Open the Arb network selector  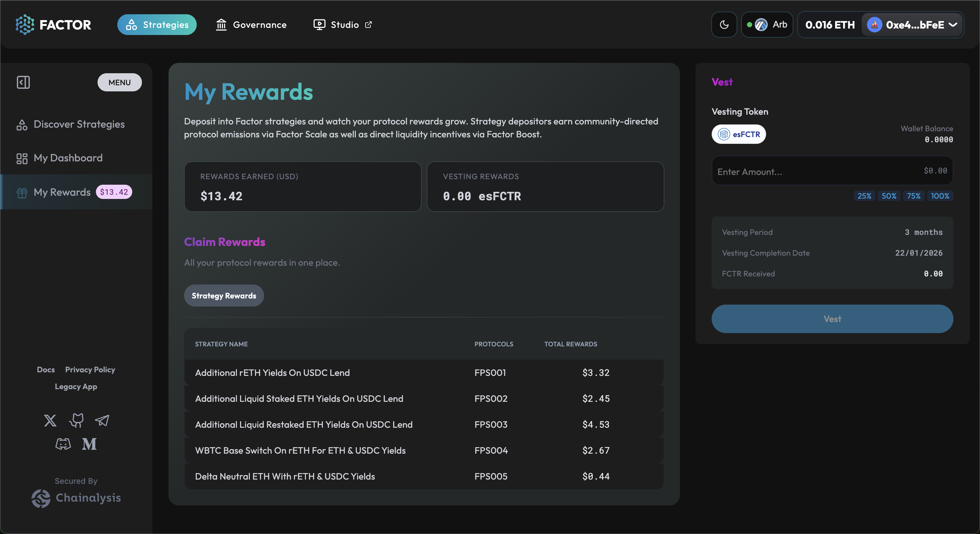tap(767, 25)
